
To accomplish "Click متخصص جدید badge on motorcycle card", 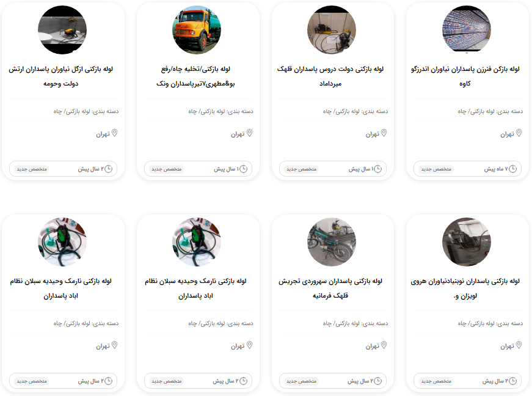I will point(301,381).
